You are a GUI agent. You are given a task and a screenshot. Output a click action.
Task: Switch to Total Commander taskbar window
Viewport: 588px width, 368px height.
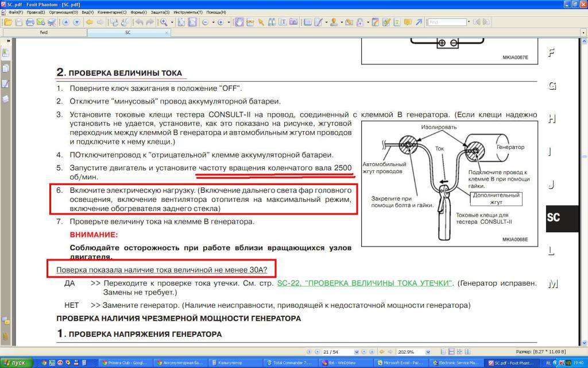click(x=290, y=363)
